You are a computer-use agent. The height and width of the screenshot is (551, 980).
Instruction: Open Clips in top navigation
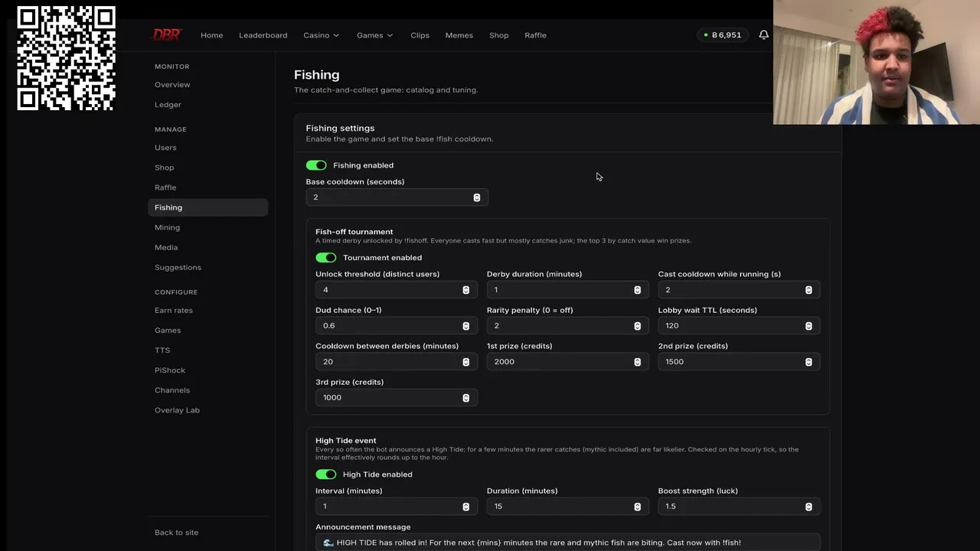pos(420,35)
